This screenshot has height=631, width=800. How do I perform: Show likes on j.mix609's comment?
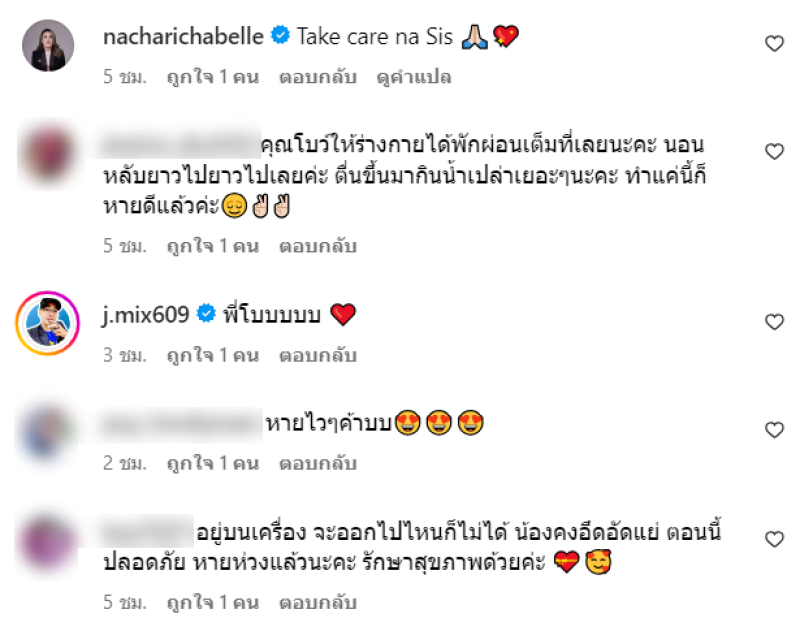(213, 355)
